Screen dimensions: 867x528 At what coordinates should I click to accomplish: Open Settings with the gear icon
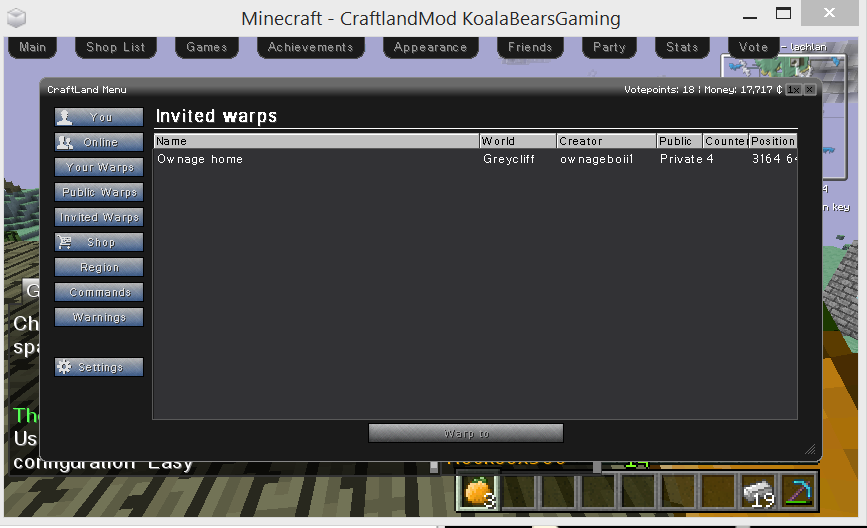(x=99, y=367)
